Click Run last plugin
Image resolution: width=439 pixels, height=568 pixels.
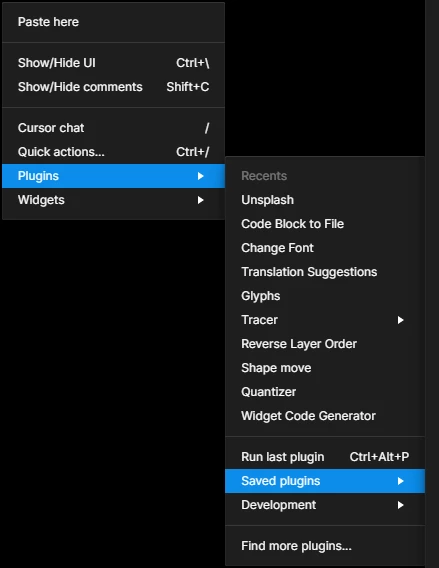(325, 456)
